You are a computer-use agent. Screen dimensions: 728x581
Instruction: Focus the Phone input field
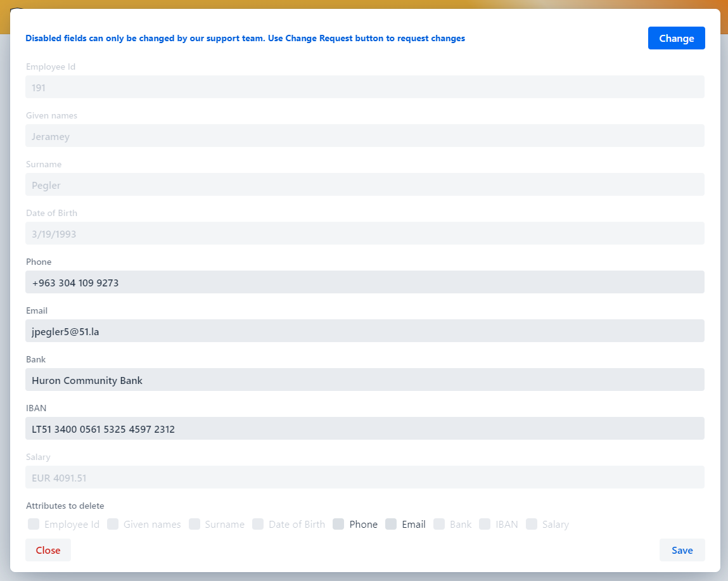[x=365, y=282]
